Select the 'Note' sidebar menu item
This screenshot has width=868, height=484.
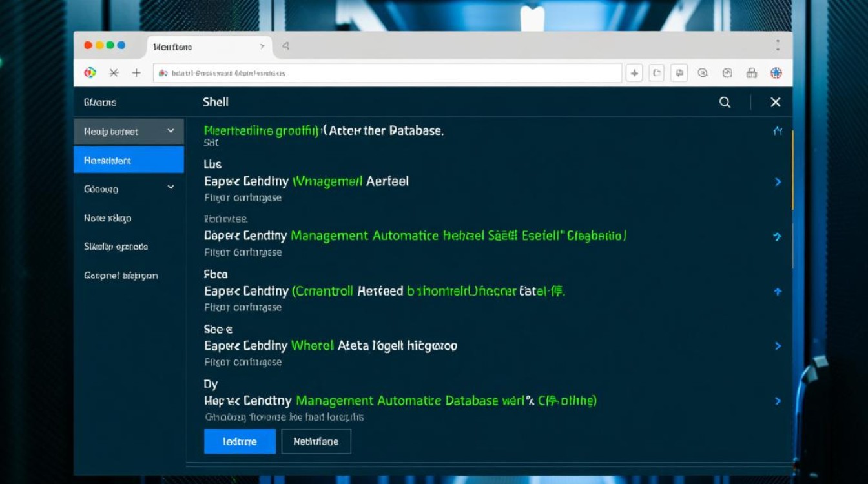(108, 218)
